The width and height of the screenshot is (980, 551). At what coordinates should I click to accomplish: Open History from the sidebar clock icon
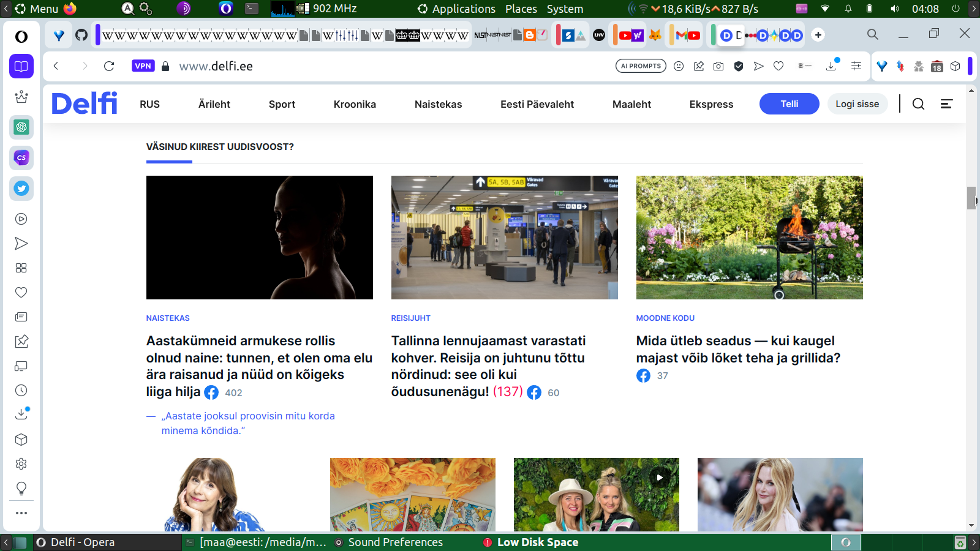click(21, 391)
